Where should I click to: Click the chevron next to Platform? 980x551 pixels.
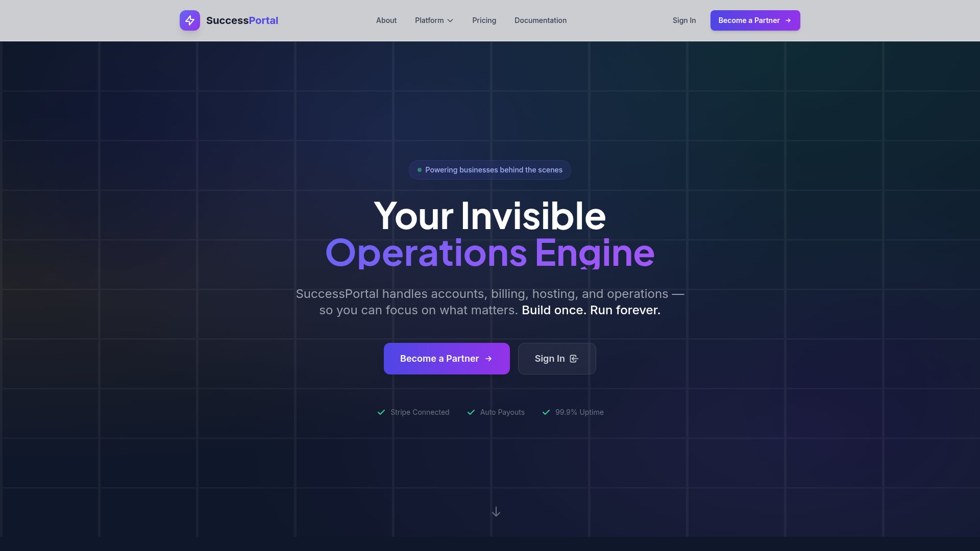coord(450,20)
